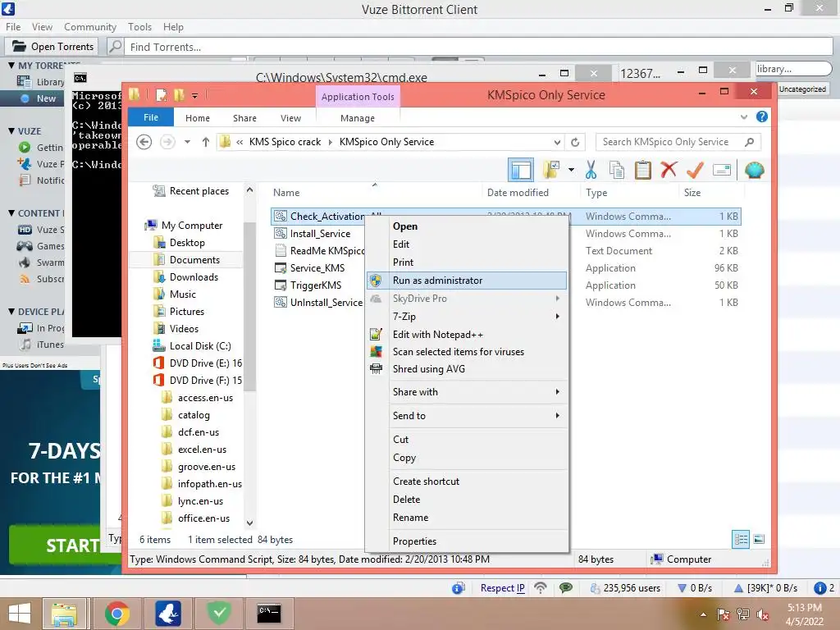Click Open Torrents button in Vuze

(x=52, y=47)
